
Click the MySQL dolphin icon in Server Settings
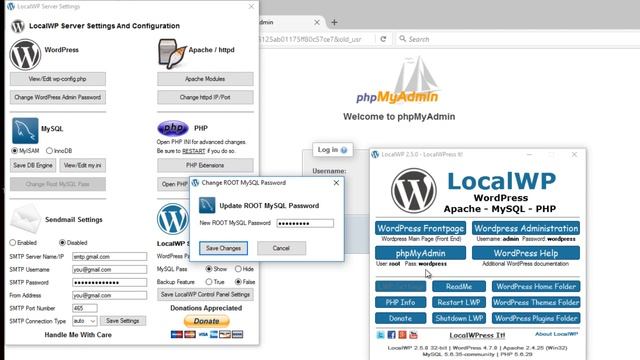25,131
